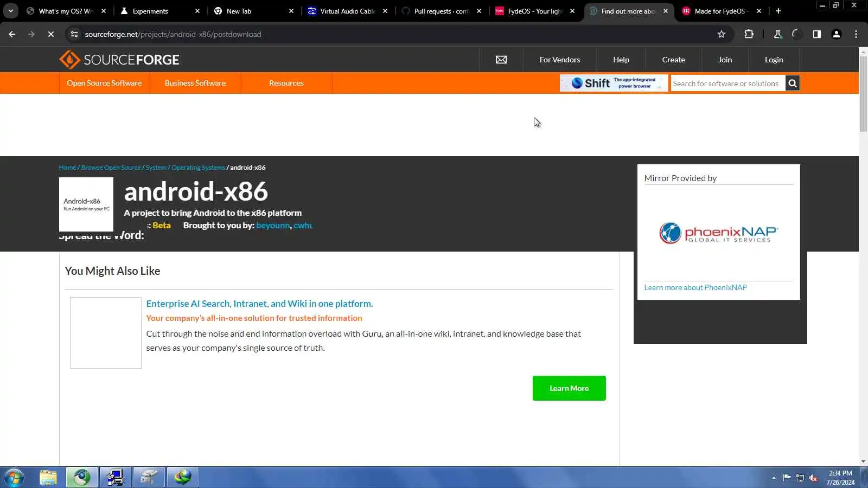Click the page vertical scrollbar thumb
This screenshot has width=868, height=488.
point(863,93)
